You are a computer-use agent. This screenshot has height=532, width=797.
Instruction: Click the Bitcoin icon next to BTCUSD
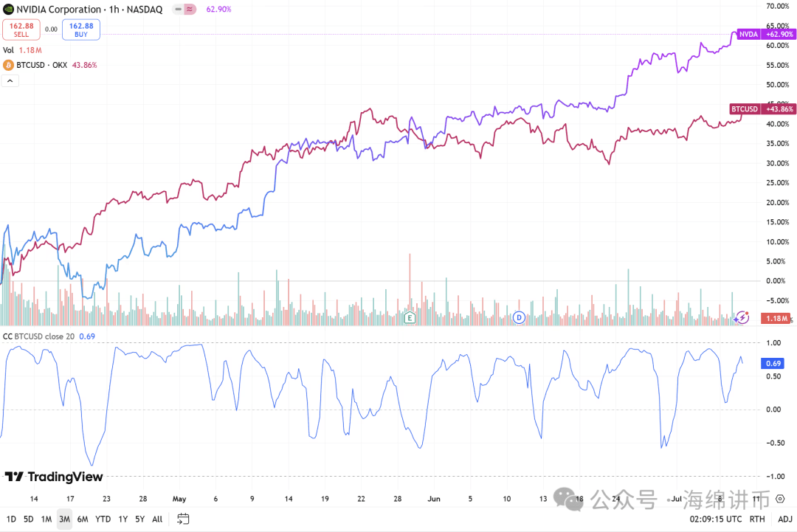(x=9, y=65)
